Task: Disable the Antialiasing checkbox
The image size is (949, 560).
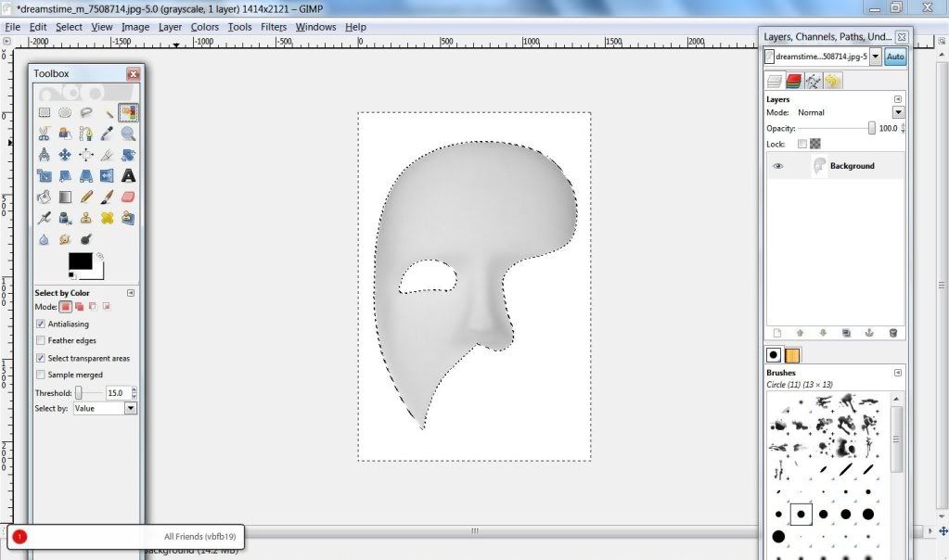Action: [40, 325]
